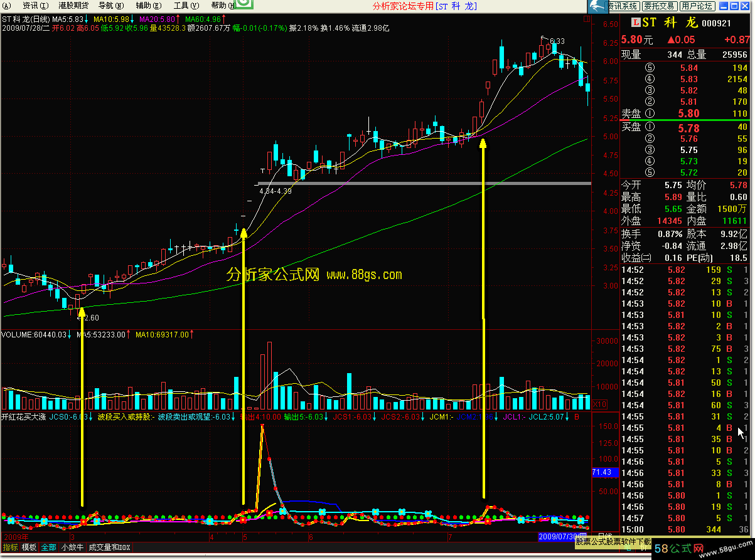The width and height of the screenshot is (755, 560).
Task: Select the 指标 tab at the bottom
Action: 10,547
